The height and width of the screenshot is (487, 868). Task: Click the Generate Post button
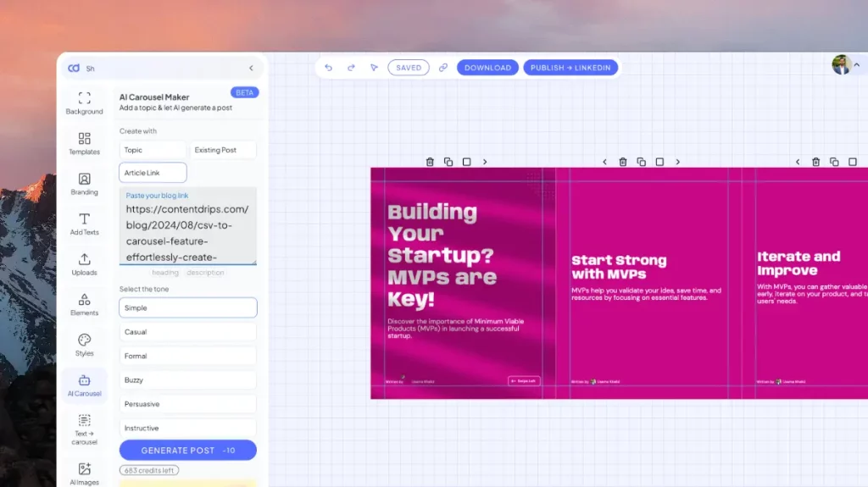pyautogui.click(x=187, y=451)
